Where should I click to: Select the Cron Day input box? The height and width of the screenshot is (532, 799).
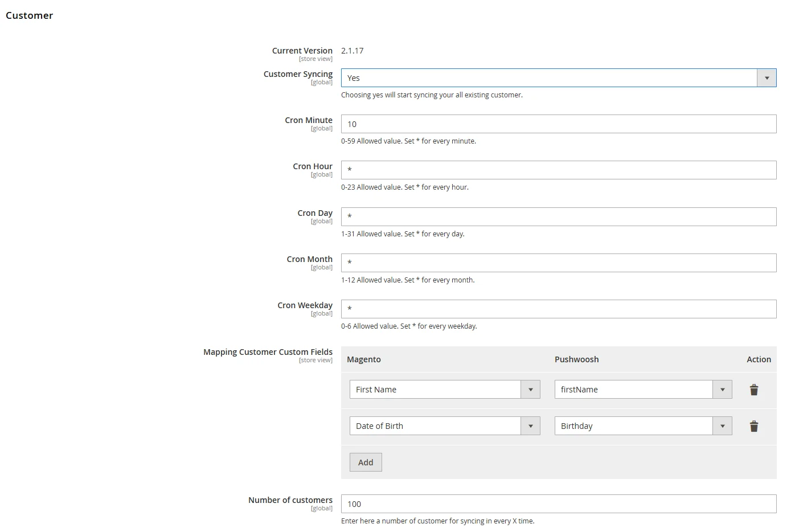558,217
